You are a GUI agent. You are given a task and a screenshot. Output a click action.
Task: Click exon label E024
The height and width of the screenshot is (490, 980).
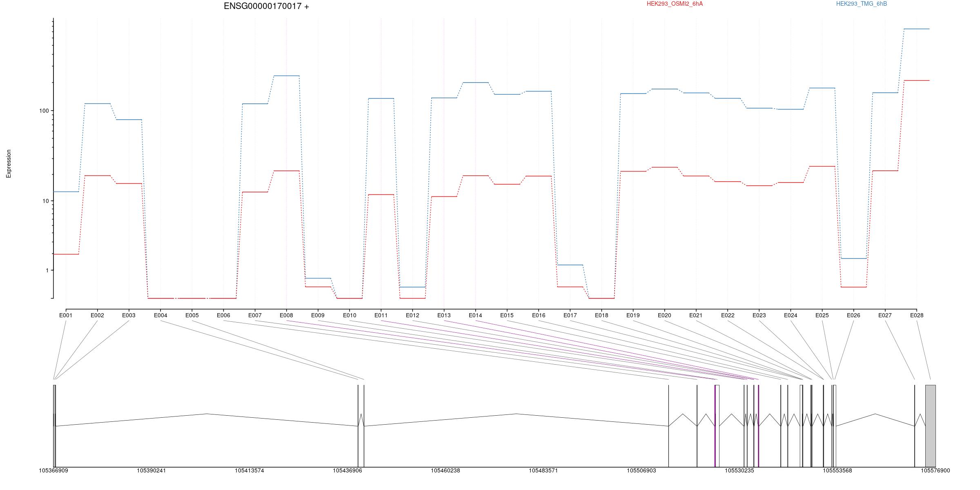click(791, 315)
